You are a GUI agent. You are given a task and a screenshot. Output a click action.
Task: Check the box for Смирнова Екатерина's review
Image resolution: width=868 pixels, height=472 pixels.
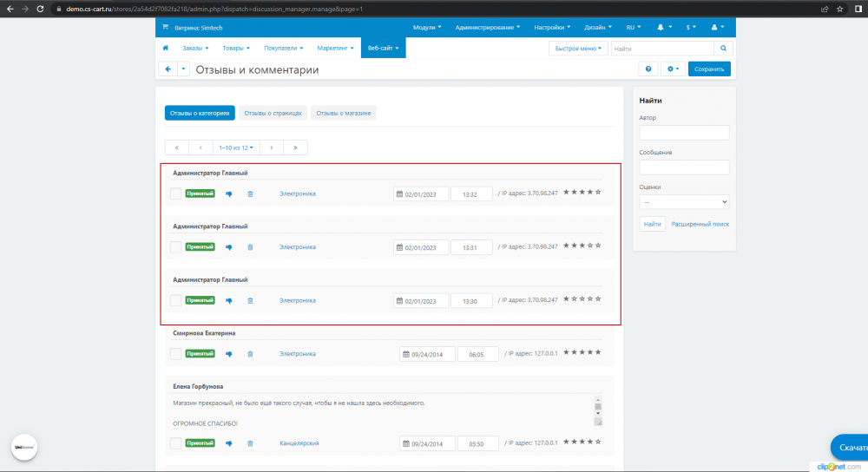point(175,354)
